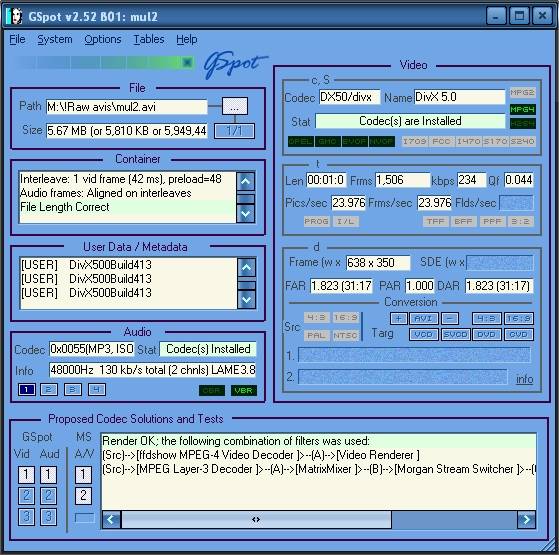Open the Options menu
This screenshot has width=559, height=555.
click(x=103, y=39)
